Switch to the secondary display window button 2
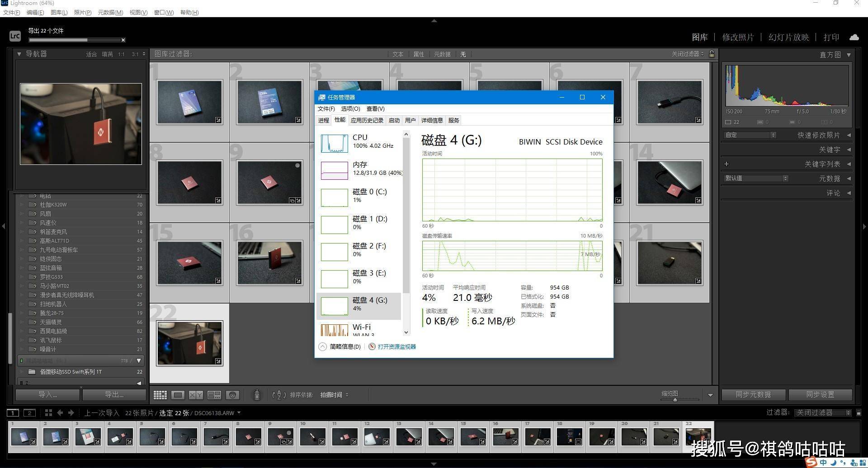 point(29,412)
